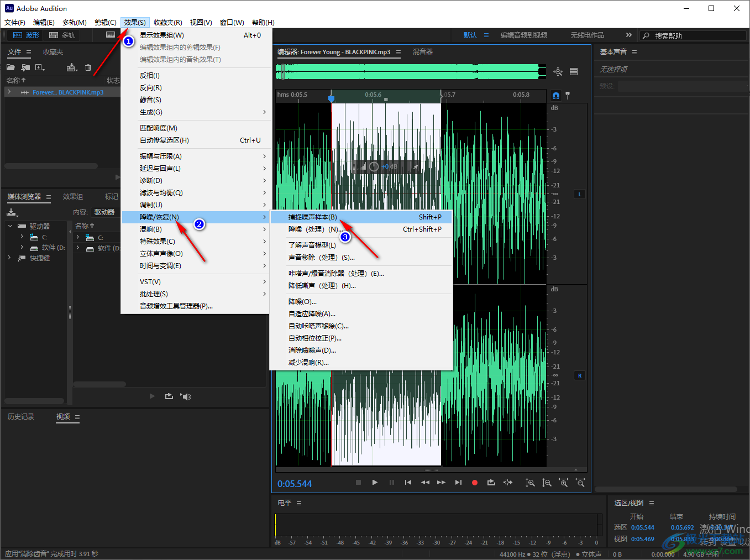Click the trash icon to close selected file
This screenshot has height=560, width=750.
pos(88,67)
